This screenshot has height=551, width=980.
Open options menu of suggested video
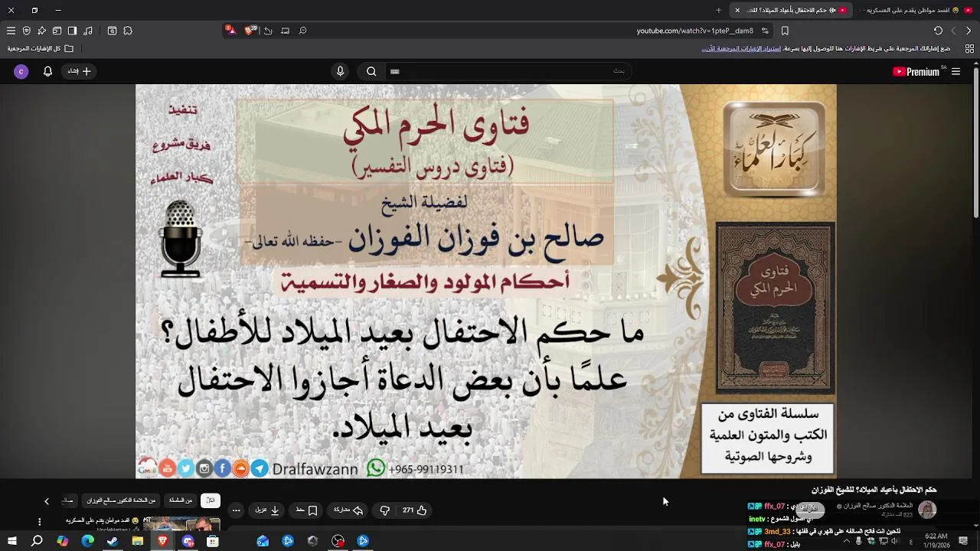pos(39,522)
